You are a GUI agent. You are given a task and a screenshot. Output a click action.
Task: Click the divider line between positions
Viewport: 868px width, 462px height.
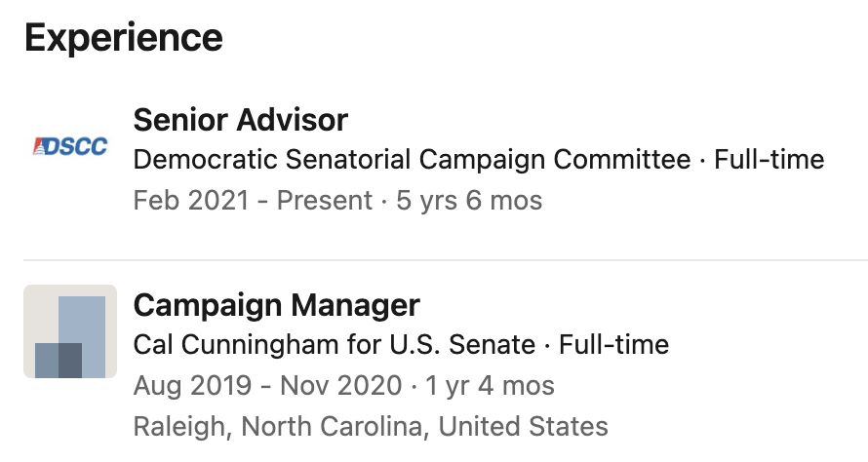(446, 259)
